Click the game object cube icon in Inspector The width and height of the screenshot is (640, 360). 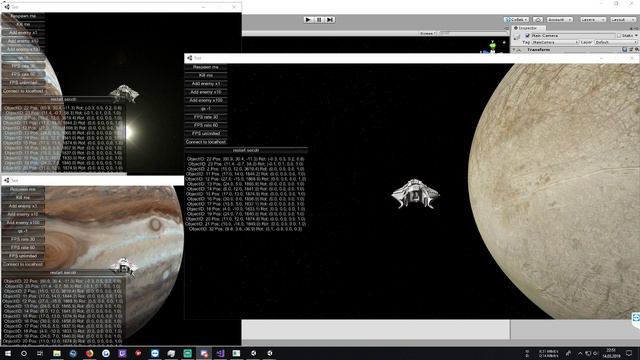click(x=517, y=37)
